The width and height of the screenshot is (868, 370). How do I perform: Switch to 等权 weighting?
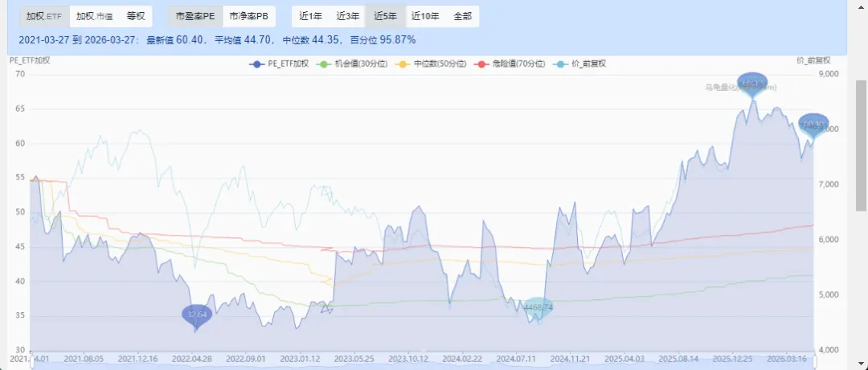[x=136, y=17]
